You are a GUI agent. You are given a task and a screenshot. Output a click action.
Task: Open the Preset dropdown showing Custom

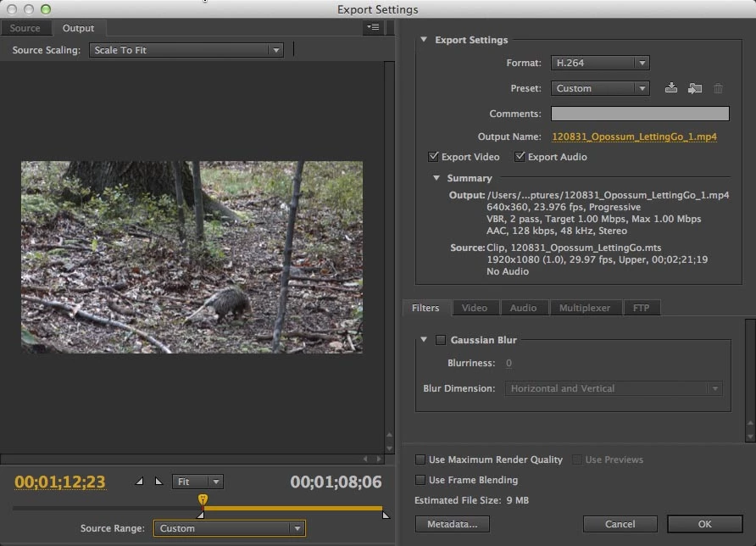[x=600, y=88]
